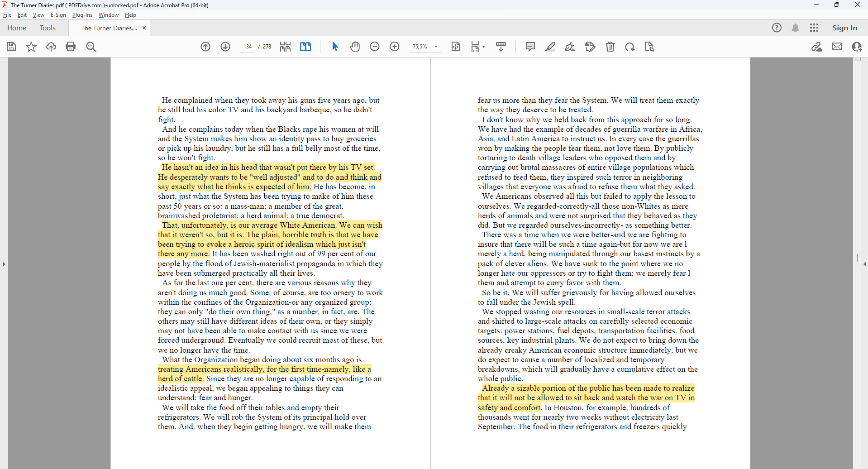Click the Save file icon
Viewport: 868px width, 469px height.
pyautogui.click(x=11, y=47)
